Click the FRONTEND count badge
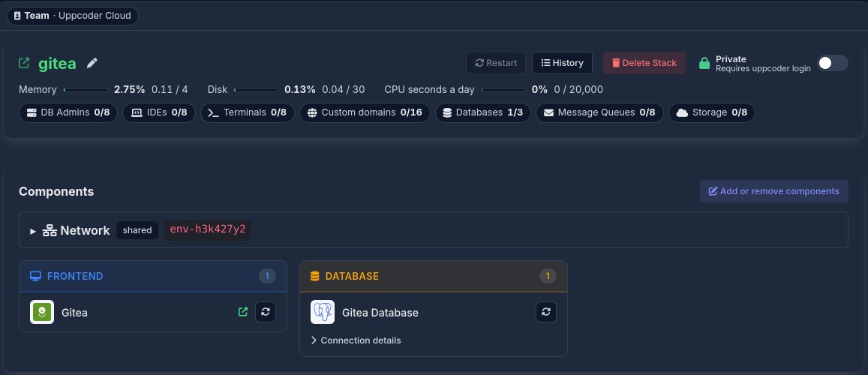 (267, 276)
